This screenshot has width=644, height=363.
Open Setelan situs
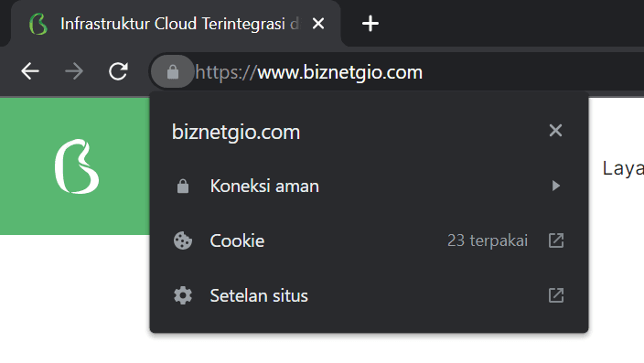point(369,295)
